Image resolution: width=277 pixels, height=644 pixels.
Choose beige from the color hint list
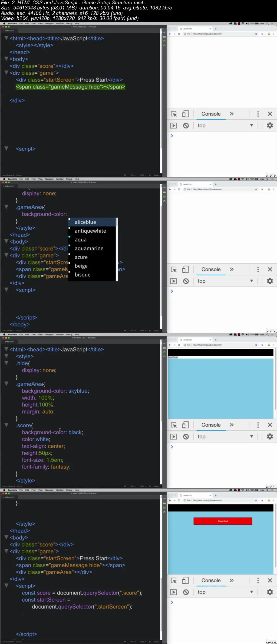pos(92,266)
